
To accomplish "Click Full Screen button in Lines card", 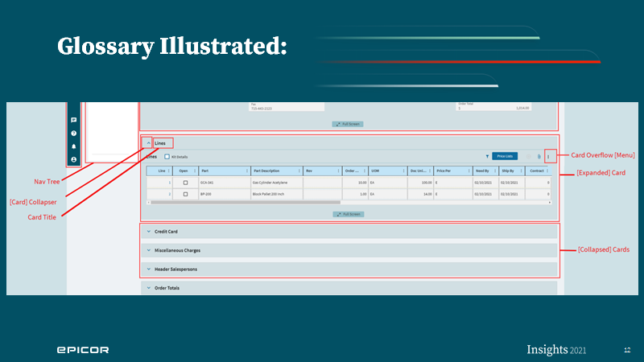I will pos(349,214).
